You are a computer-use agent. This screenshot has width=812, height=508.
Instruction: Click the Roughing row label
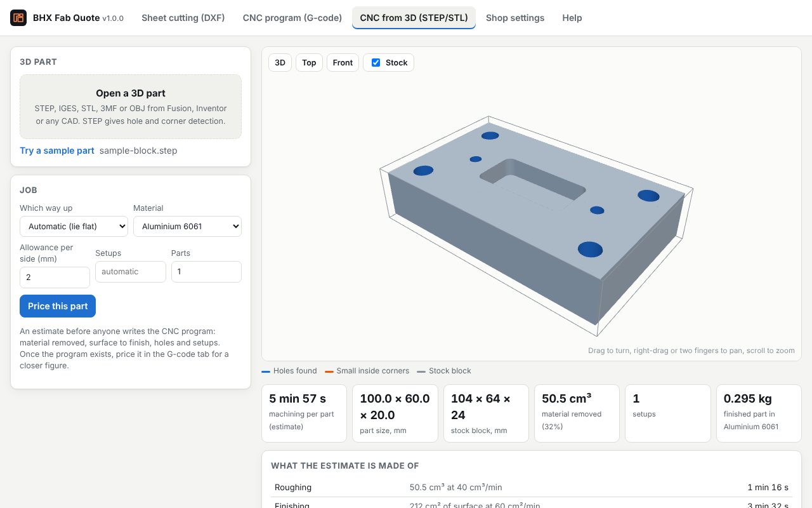tap(293, 488)
